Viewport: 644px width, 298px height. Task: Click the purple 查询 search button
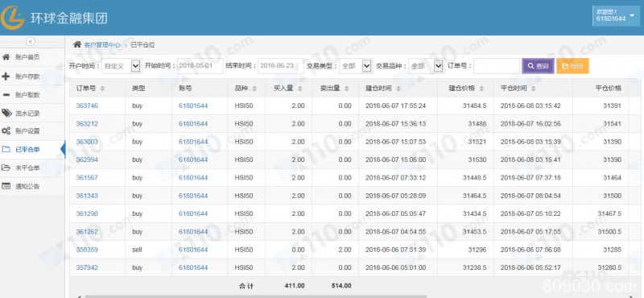pos(538,66)
